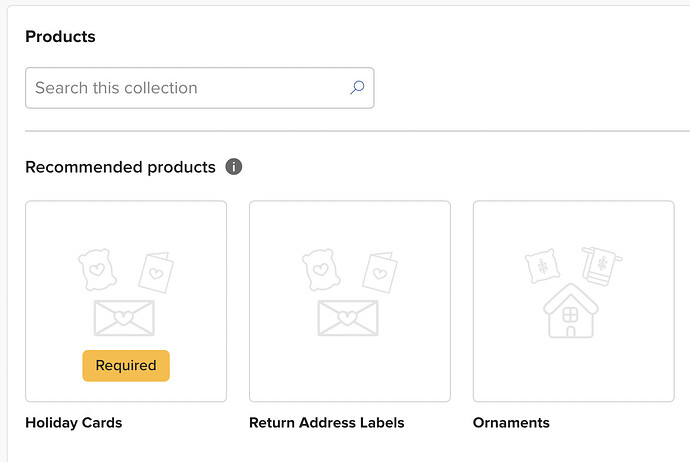Click the greeting card icon in Holiday Cards tile
Image resolution: width=690 pixels, height=462 pixels.
pos(156,272)
